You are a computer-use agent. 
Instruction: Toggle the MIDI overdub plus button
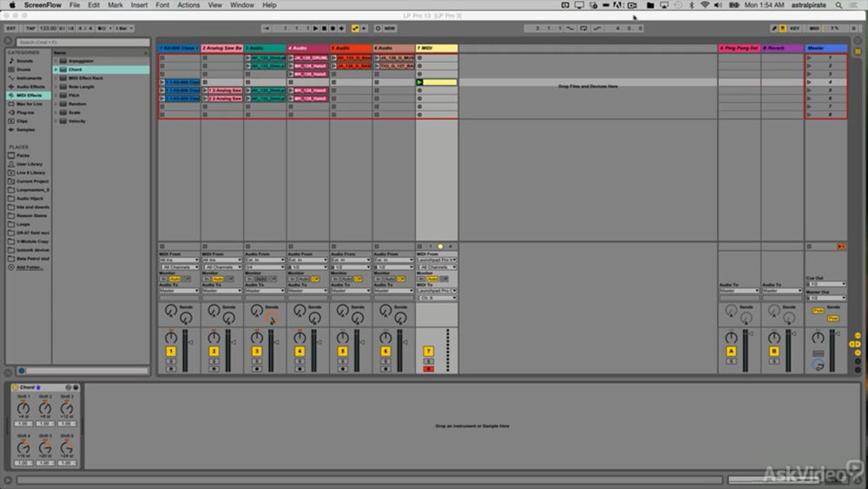341,29
